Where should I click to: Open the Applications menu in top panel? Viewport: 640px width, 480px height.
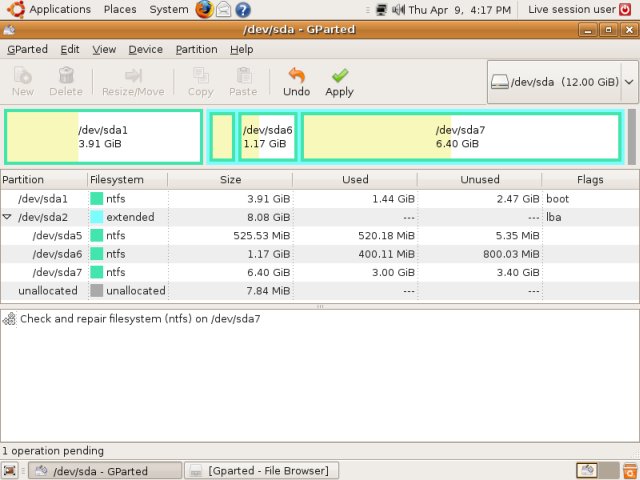[x=60, y=9]
